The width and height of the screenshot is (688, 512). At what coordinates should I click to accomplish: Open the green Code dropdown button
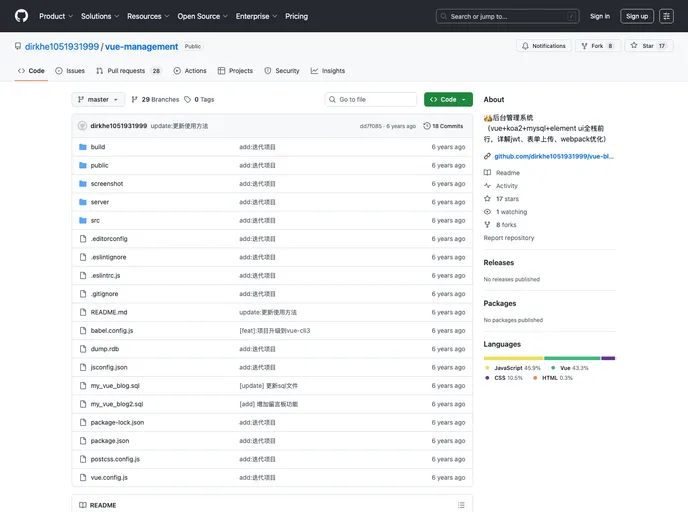(448, 100)
